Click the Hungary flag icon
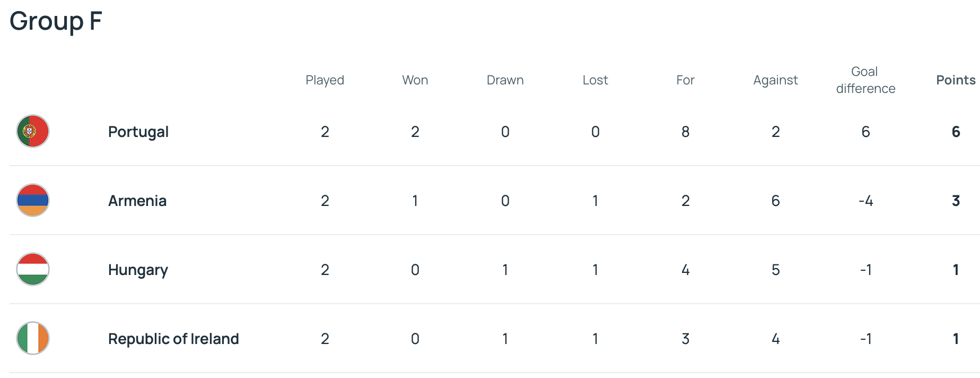 [x=33, y=269]
